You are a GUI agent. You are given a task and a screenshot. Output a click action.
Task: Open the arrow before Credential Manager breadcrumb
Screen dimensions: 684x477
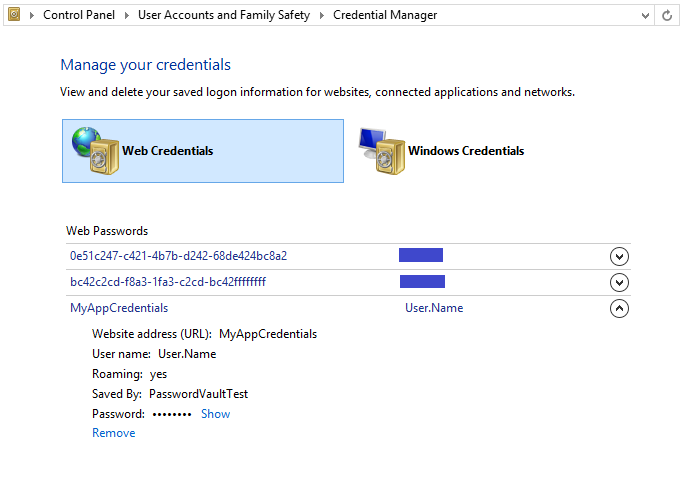pyautogui.click(x=321, y=15)
